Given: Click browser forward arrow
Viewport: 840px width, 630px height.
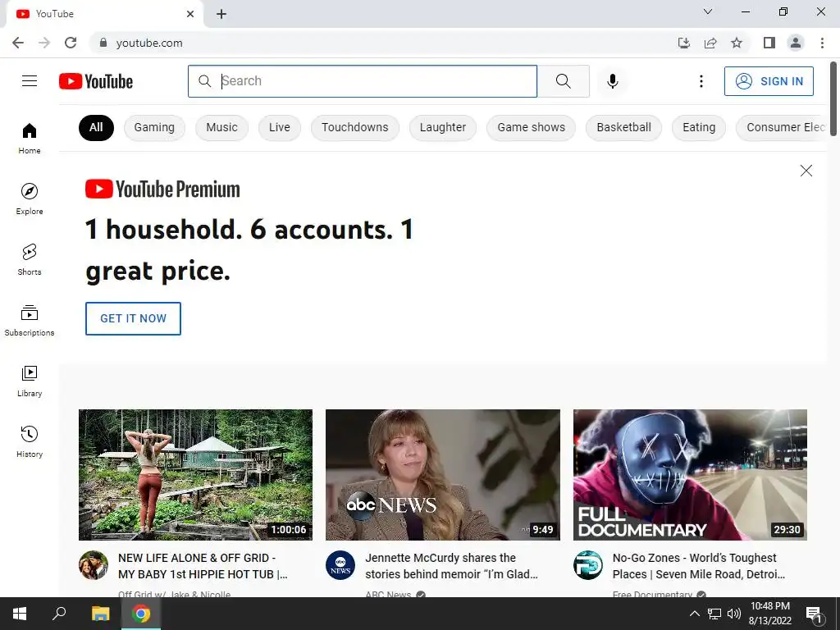Looking at the screenshot, I should tap(44, 43).
